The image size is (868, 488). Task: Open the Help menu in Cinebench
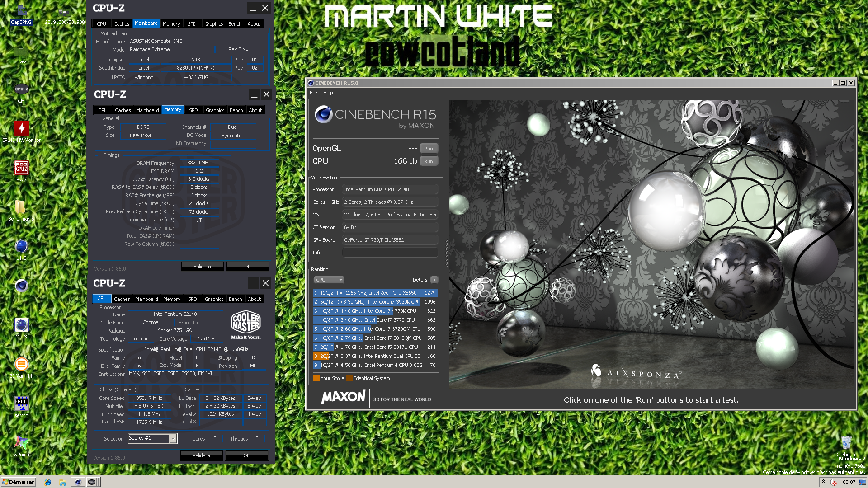click(x=328, y=93)
